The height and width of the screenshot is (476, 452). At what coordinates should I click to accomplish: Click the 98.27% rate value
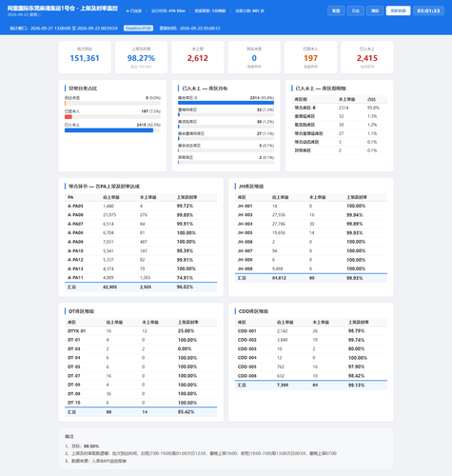(x=141, y=58)
